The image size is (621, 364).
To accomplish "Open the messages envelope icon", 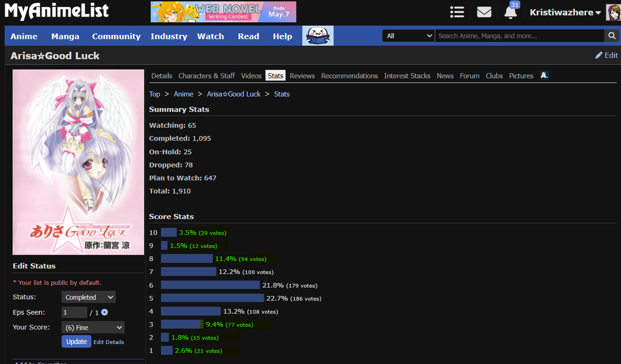I will (x=484, y=12).
